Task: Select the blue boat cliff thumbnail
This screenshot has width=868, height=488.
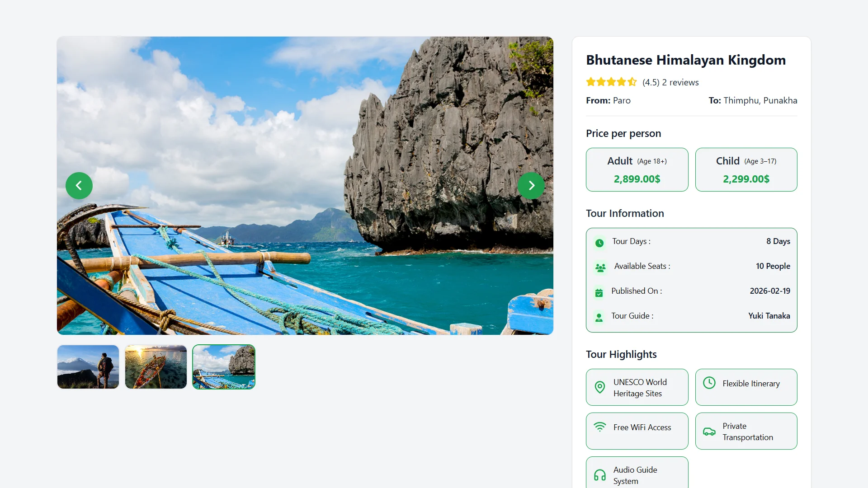Action: [224, 367]
